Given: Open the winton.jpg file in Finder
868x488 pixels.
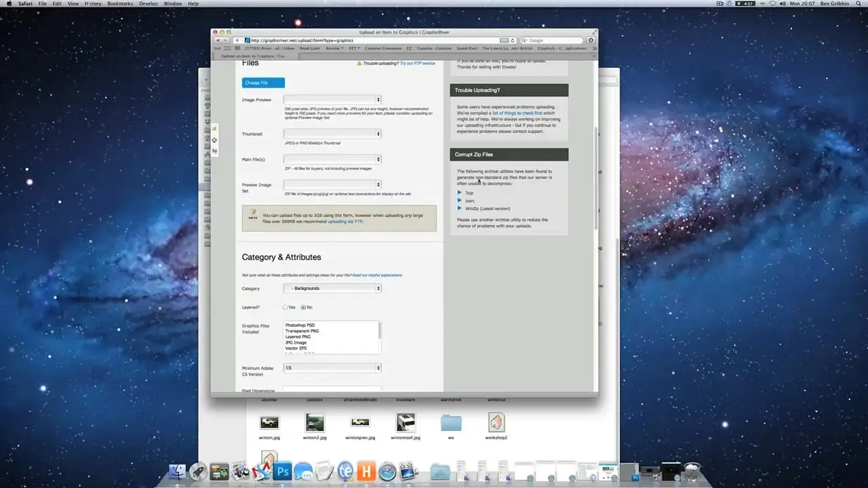Looking at the screenshot, I should [269, 427].
